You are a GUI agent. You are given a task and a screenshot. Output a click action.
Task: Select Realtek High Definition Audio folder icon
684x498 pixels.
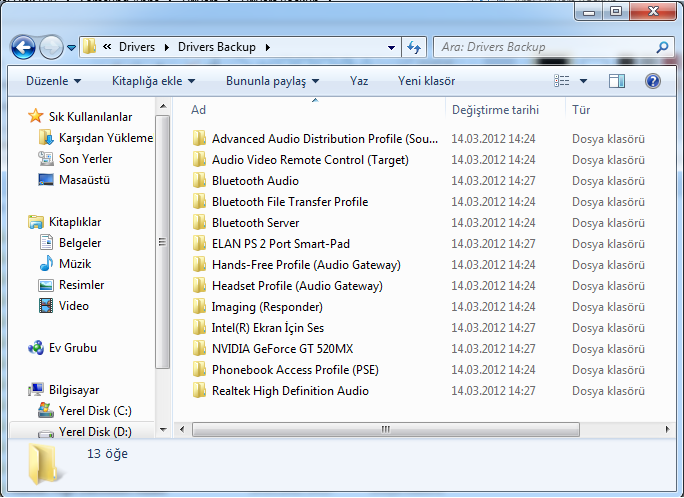199,390
